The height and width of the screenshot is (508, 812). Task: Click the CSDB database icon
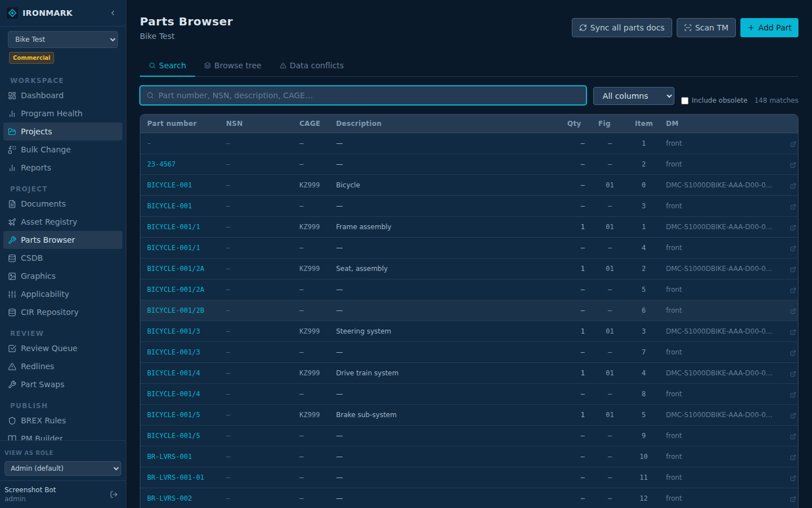click(12, 259)
